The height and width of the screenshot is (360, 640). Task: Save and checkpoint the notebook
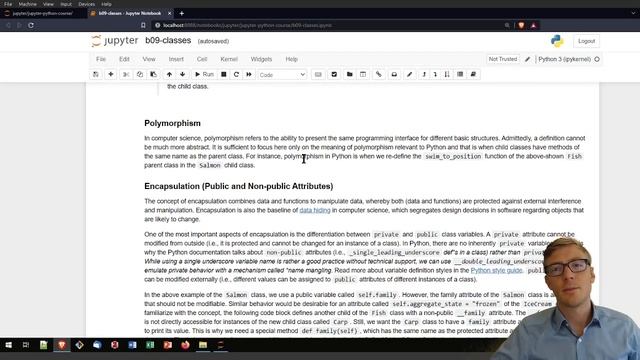click(96, 74)
